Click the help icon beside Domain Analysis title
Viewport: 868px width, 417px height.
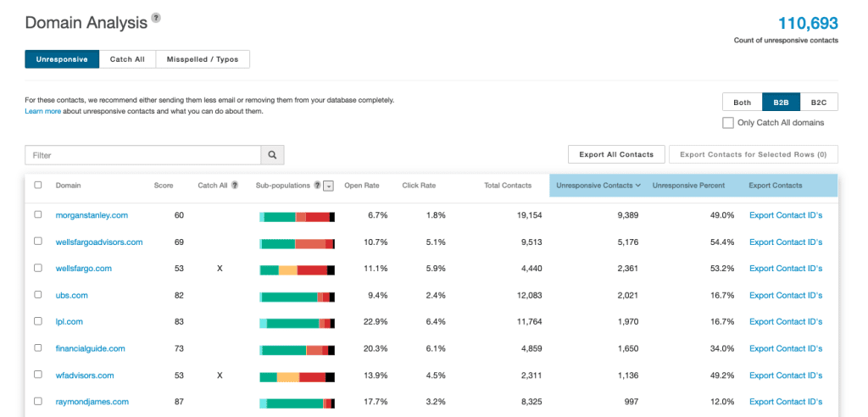[x=156, y=19]
